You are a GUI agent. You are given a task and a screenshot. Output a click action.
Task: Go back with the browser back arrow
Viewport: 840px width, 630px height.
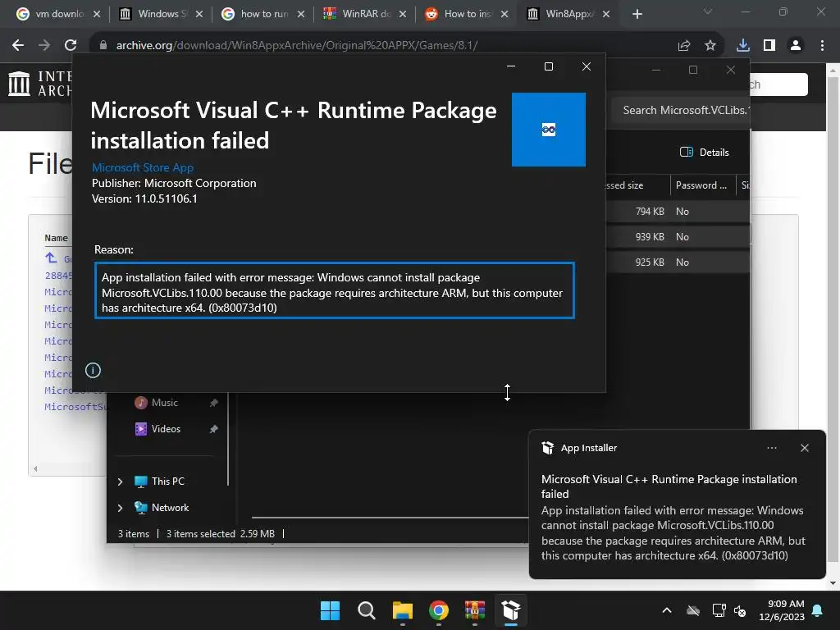click(x=18, y=45)
